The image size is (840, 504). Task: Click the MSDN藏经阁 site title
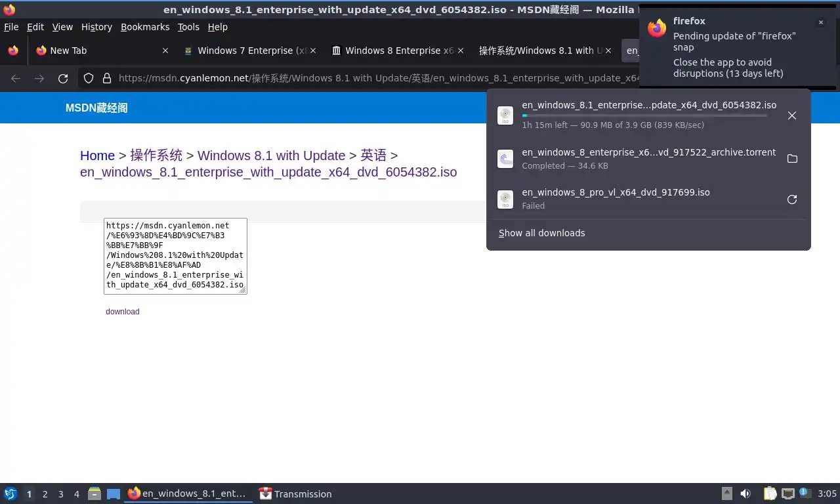click(x=96, y=108)
